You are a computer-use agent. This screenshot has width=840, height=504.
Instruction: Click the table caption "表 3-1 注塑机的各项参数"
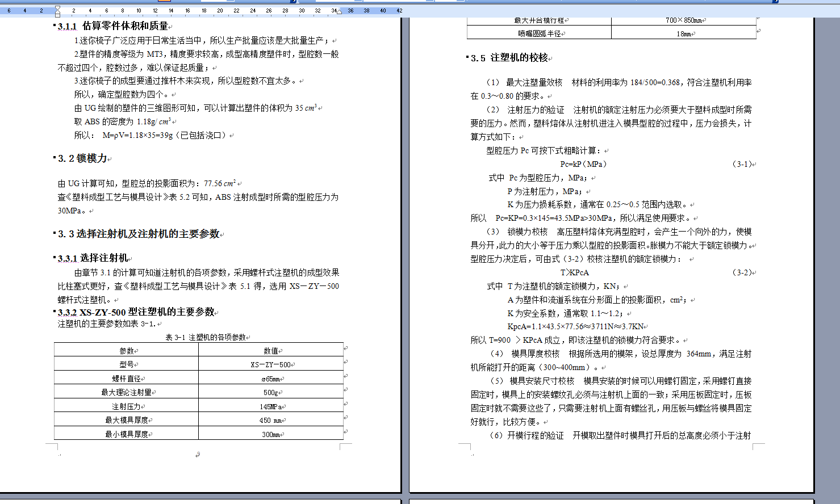point(206,337)
